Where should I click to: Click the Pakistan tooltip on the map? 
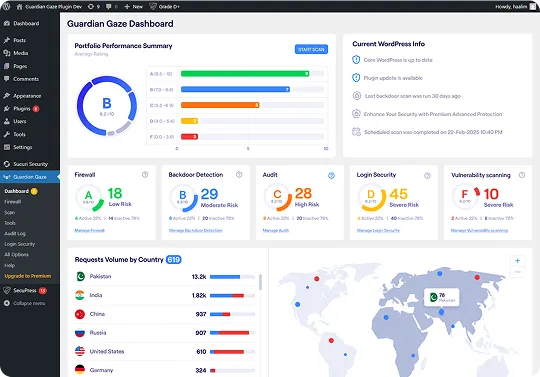pos(442,297)
